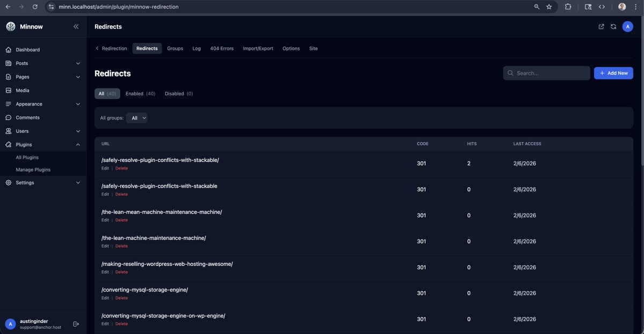Bookmark page with the star icon
Image resolution: width=644 pixels, height=334 pixels.
click(549, 7)
